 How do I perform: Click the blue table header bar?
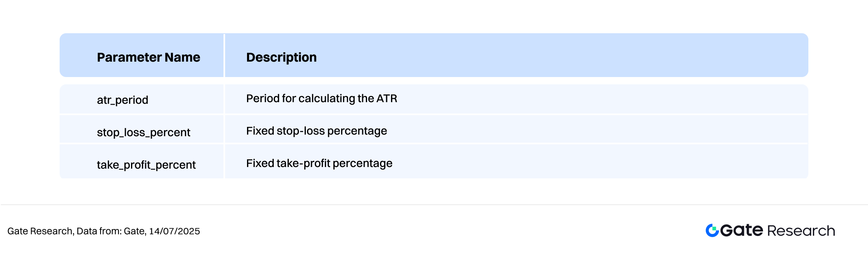point(434,55)
